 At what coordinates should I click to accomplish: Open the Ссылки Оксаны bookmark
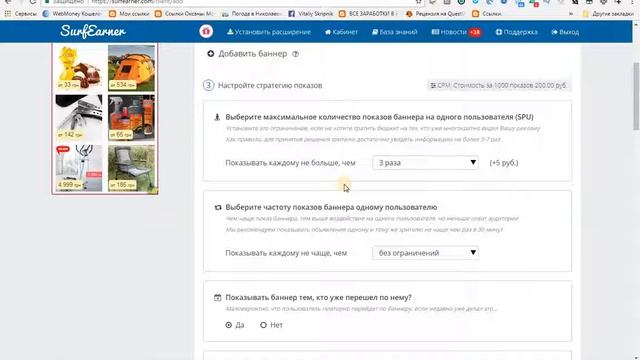(184, 13)
